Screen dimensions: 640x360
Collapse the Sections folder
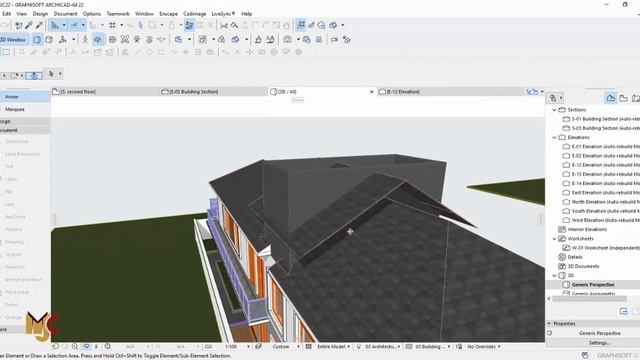point(554,110)
